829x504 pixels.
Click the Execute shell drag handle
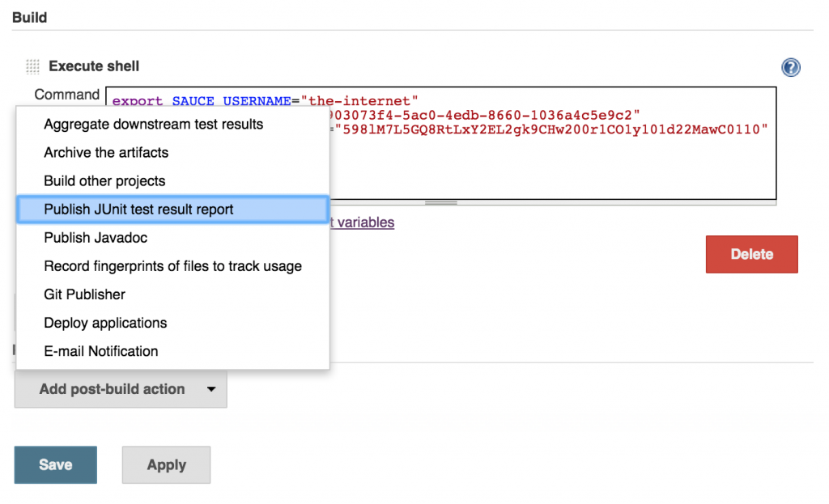pos(32,66)
